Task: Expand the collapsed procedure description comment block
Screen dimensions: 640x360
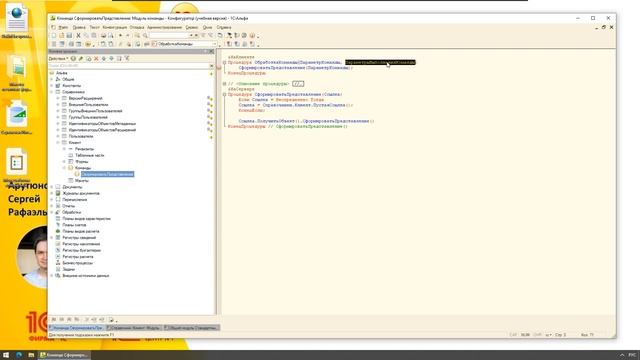Action: 224,84
